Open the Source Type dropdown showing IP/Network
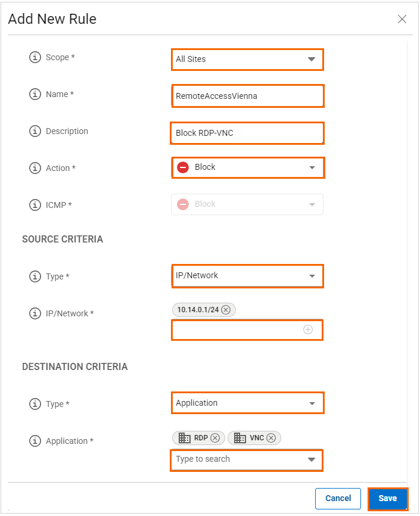The width and height of the screenshot is (420, 516). (312, 276)
